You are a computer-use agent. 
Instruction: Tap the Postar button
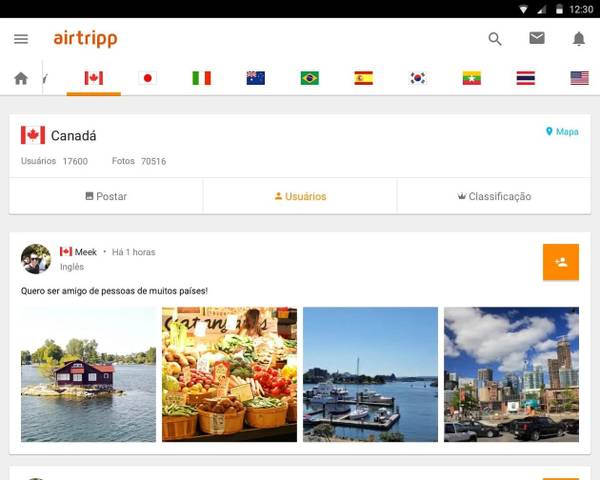pos(106,196)
